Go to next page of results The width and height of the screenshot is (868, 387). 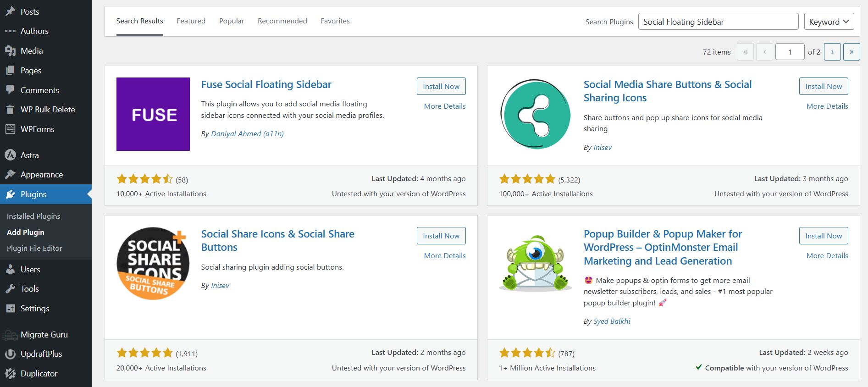[x=832, y=52]
